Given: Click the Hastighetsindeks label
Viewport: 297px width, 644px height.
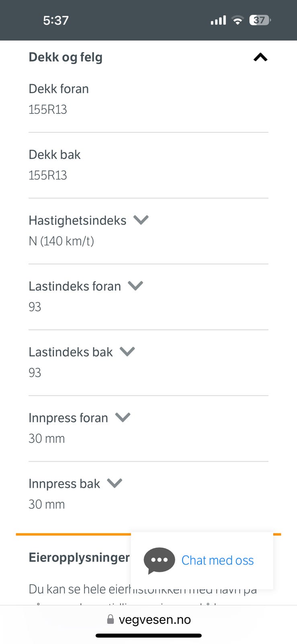Looking at the screenshot, I should point(78,221).
